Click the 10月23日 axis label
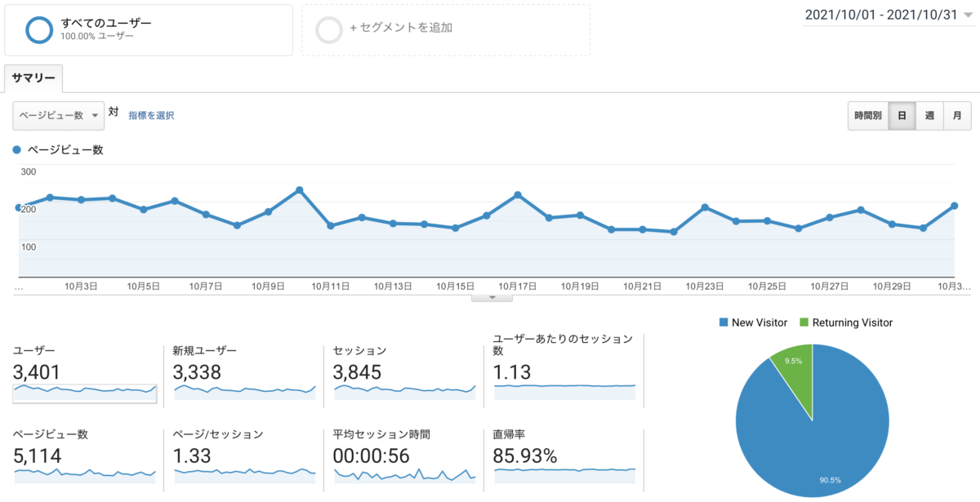 pos(705,287)
